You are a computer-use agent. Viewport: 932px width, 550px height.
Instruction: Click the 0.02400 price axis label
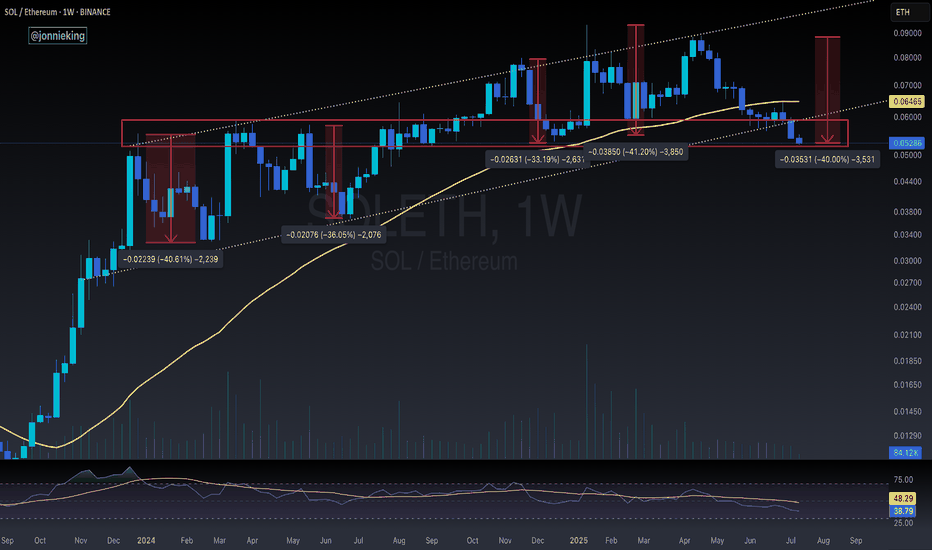tap(907, 307)
